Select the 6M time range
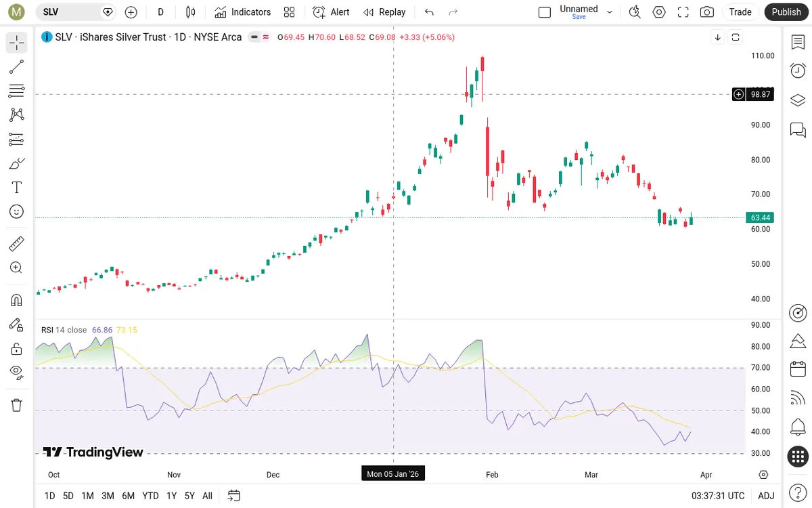812x508 pixels. pos(128,496)
